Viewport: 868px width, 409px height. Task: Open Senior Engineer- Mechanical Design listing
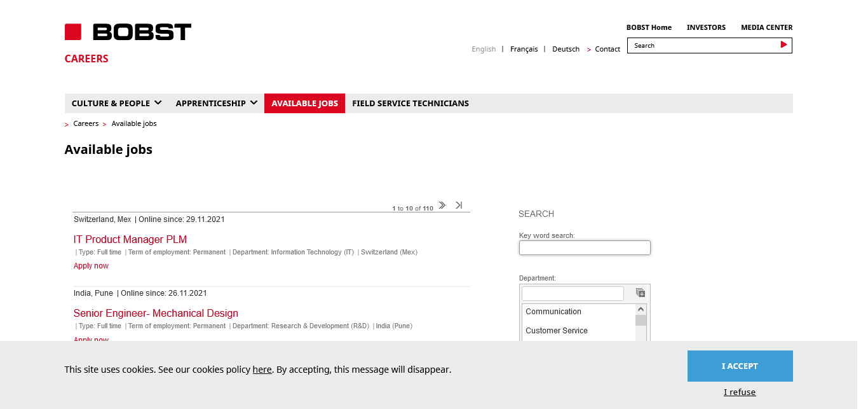click(x=156, y=313)
